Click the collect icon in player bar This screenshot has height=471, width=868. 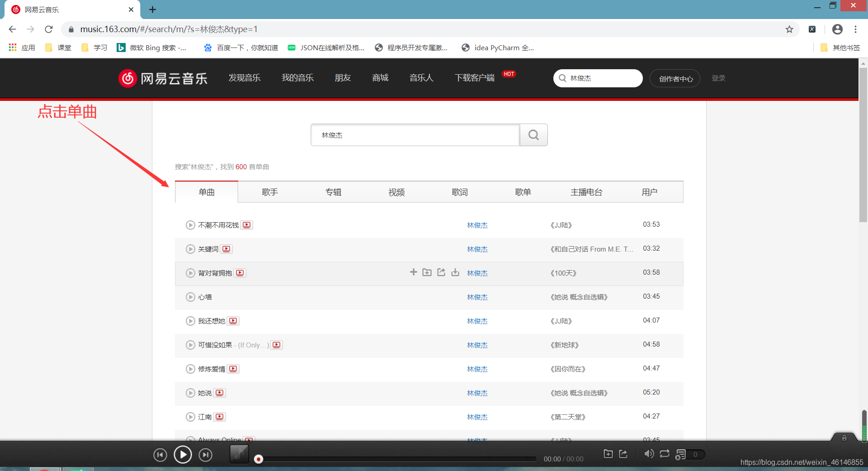pos(608,454)
